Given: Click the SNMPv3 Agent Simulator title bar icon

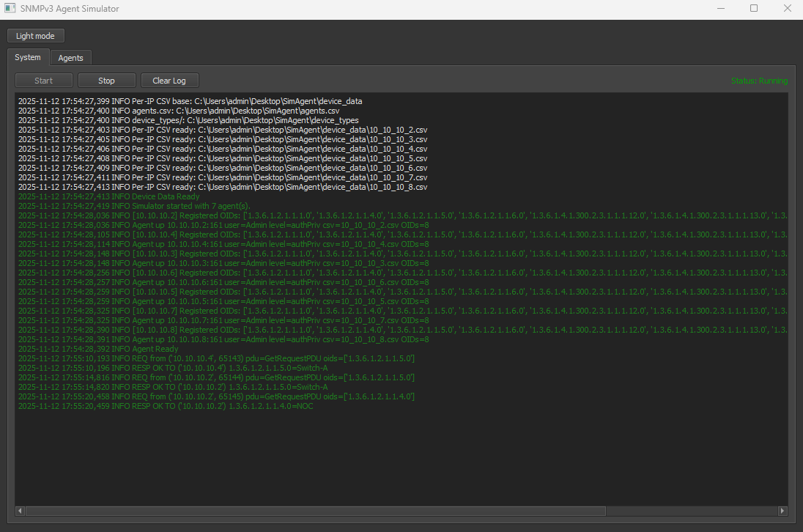Looking at the screenshot, I should pos(10,8).
